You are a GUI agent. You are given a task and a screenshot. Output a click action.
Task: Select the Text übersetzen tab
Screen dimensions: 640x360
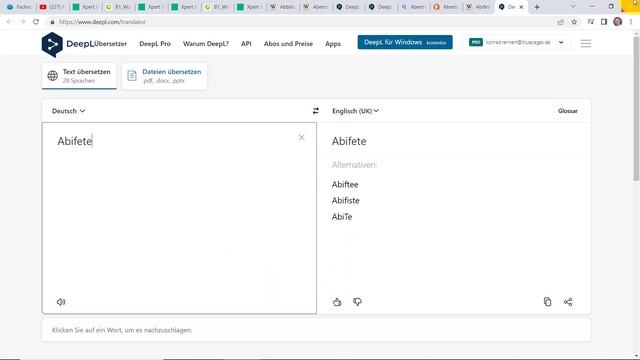click(79, 76)
